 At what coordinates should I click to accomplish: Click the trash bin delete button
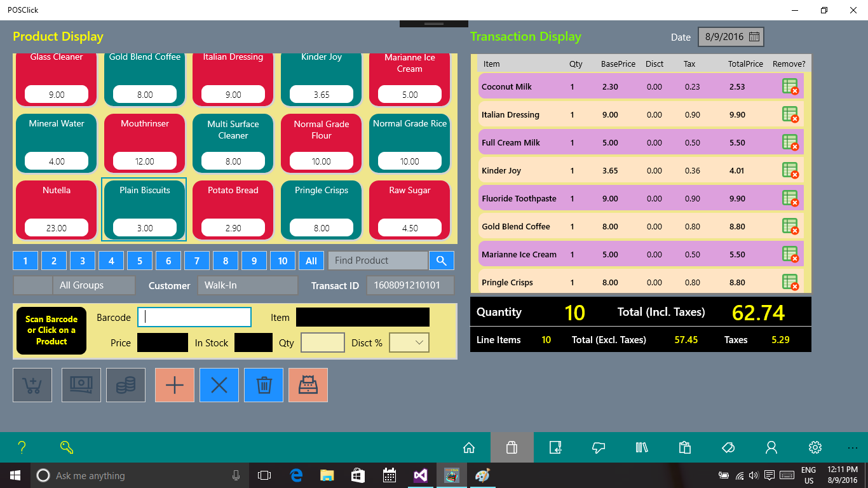(x=264, y=385)
